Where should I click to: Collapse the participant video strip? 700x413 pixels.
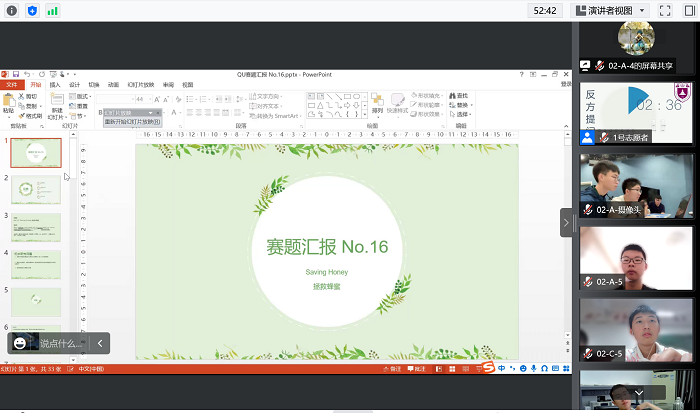coord(566,222)
